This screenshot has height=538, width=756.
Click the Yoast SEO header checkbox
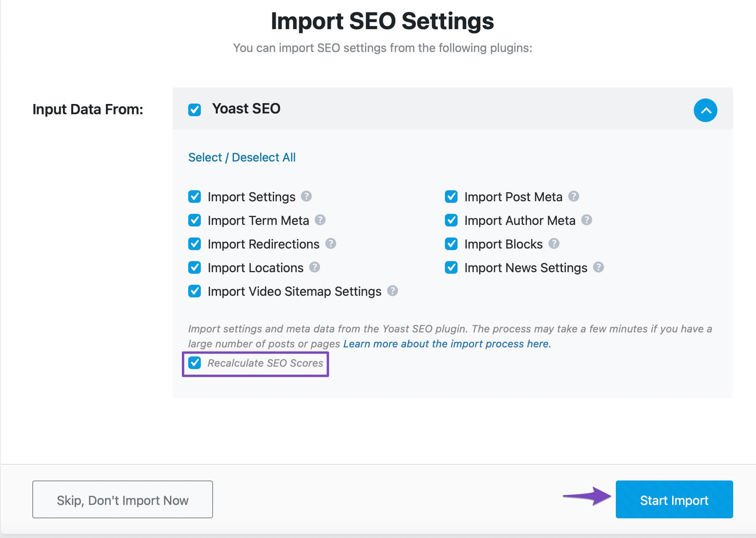pos(195,109)
